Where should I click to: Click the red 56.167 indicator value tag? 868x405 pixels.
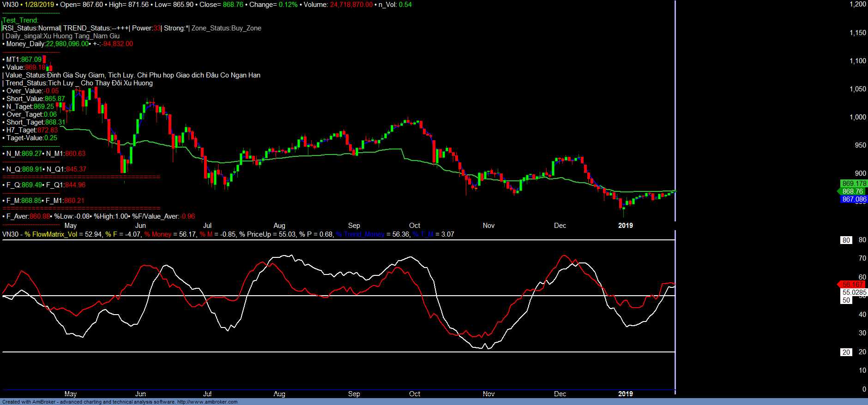click(x=852, y=285)
